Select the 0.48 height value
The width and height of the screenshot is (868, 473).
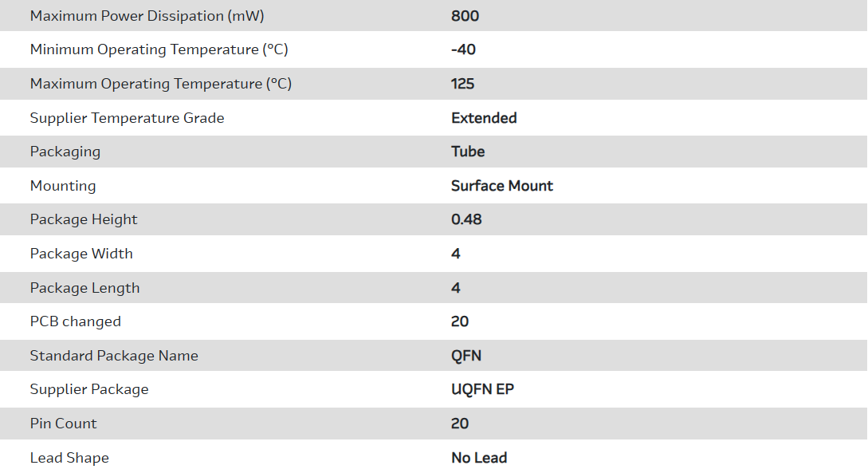pyautogui.click(x=466, y=219)
